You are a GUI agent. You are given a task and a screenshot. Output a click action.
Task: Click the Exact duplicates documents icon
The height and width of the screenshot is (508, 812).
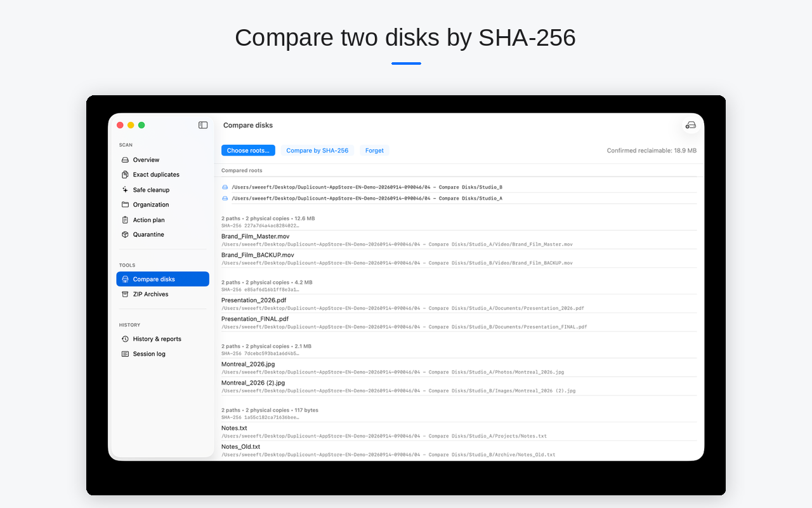point(125,175)
